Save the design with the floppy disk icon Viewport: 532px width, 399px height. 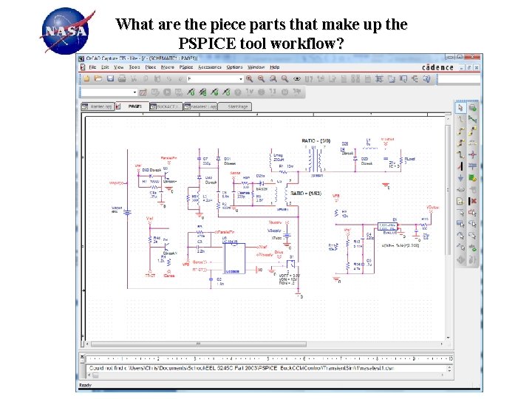click(110, 79)
